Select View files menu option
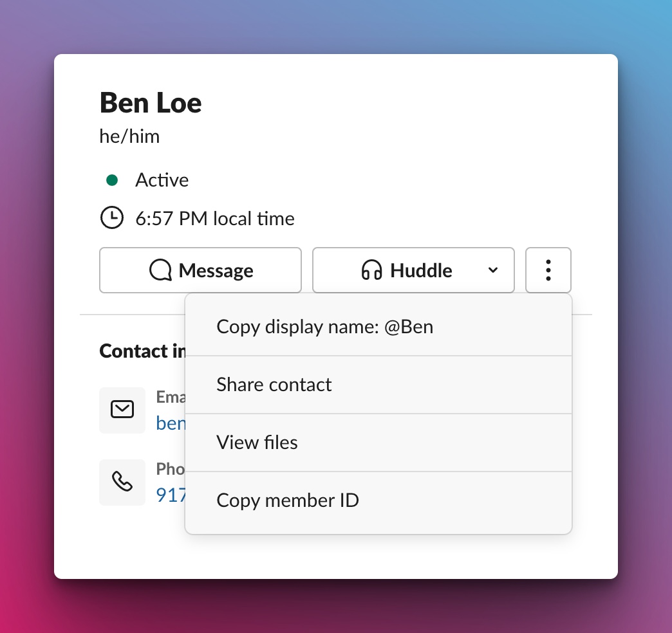Screen dimensions: 672x633 [257, 443]
